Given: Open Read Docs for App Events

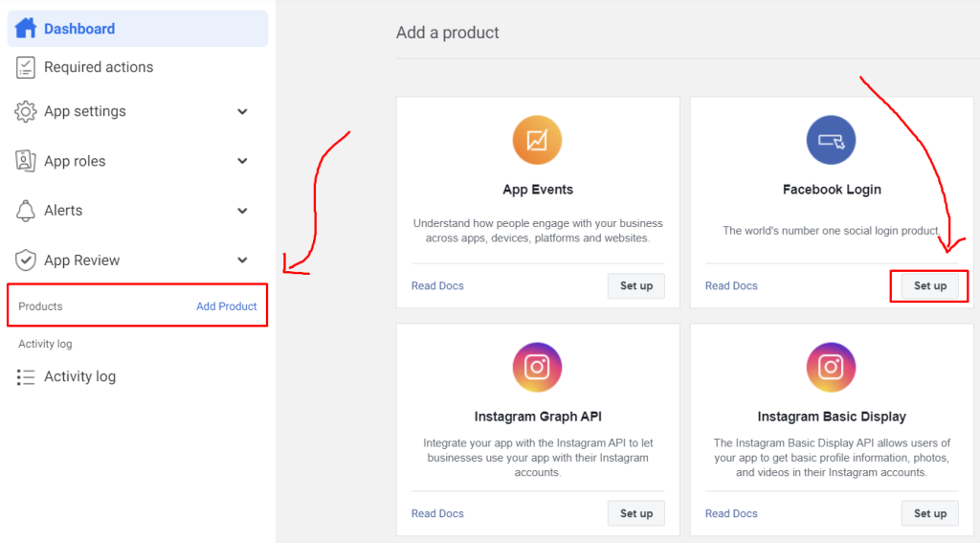Looking at the screenshot, I should click(x=437, y=286).
